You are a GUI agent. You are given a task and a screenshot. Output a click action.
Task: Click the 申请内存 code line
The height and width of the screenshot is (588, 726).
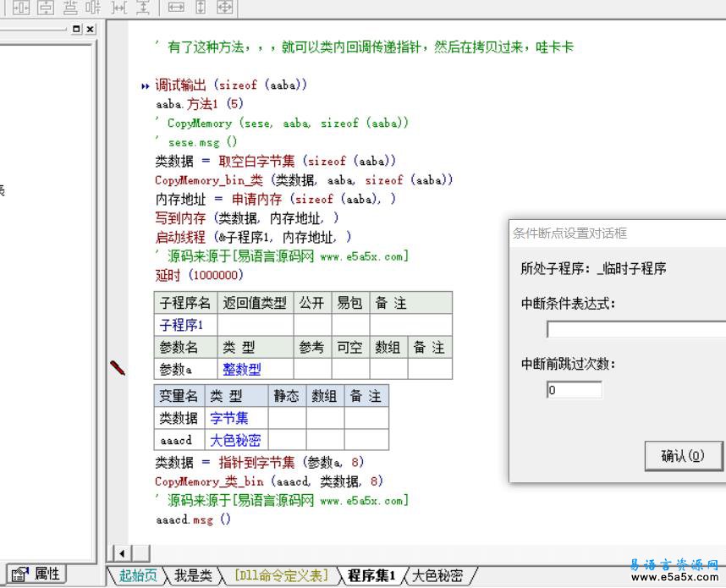point(276,199)
